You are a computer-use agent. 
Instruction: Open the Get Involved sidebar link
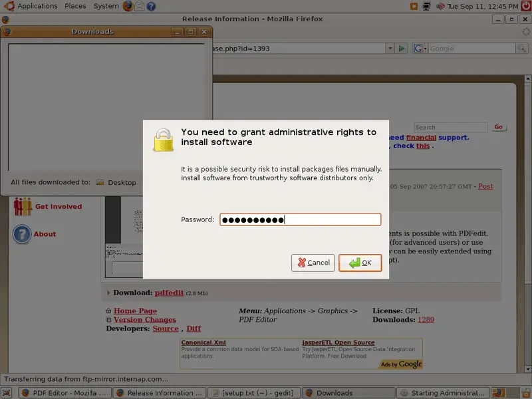(59, 206)
